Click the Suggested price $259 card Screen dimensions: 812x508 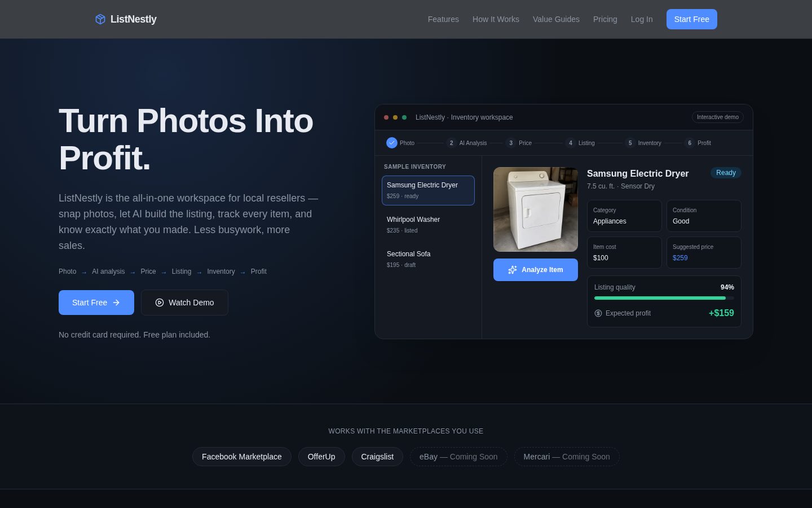pyautogui.click(x=704, y=252)
